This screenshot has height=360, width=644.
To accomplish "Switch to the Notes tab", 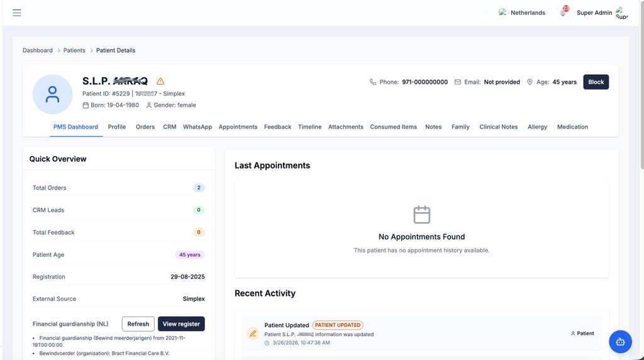I will pyautogui.click(x=433, y=127).
